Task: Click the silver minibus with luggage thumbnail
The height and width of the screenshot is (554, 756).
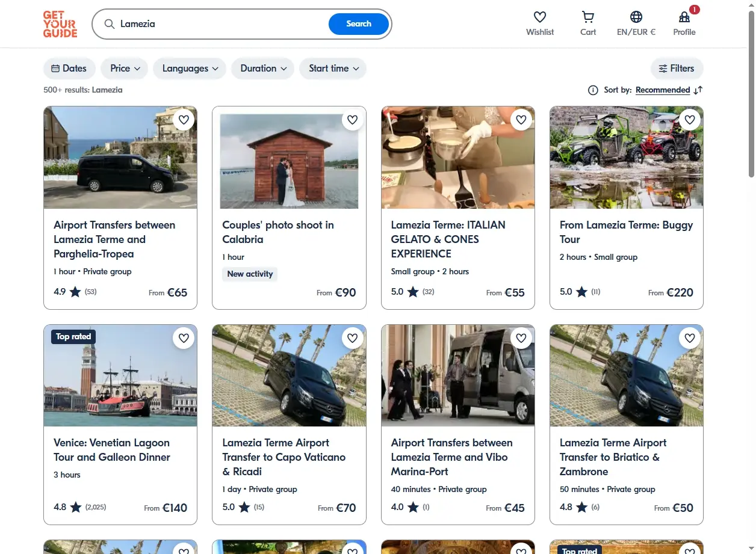Action: (x=458, y=376)
